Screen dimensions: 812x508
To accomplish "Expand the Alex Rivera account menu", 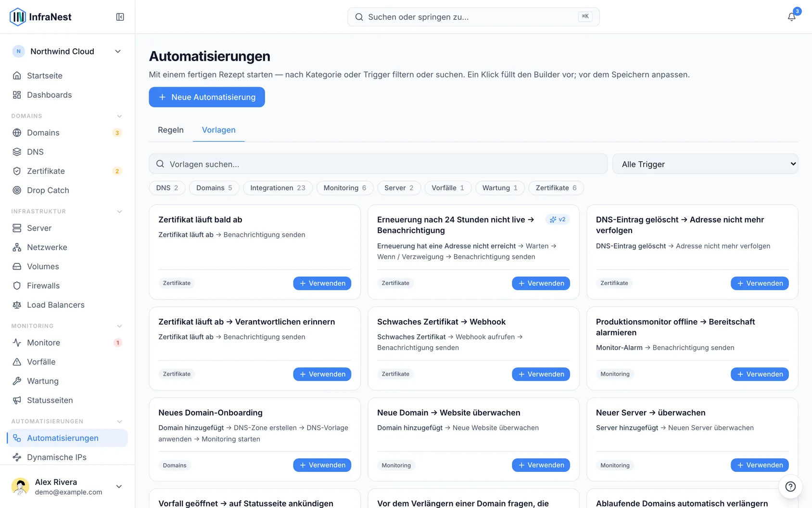I will point(67,486).
